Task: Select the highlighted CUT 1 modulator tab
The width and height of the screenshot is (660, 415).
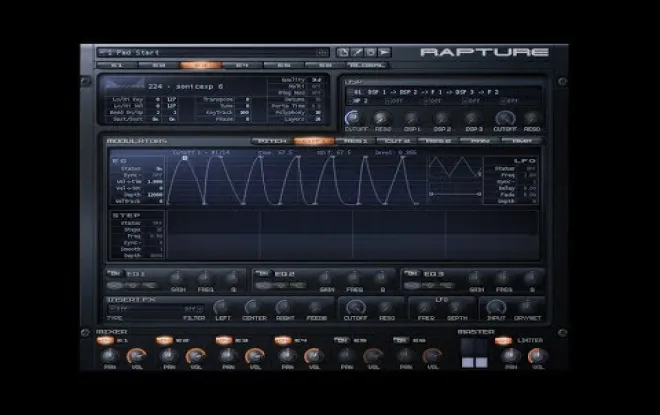Action: 314,141
